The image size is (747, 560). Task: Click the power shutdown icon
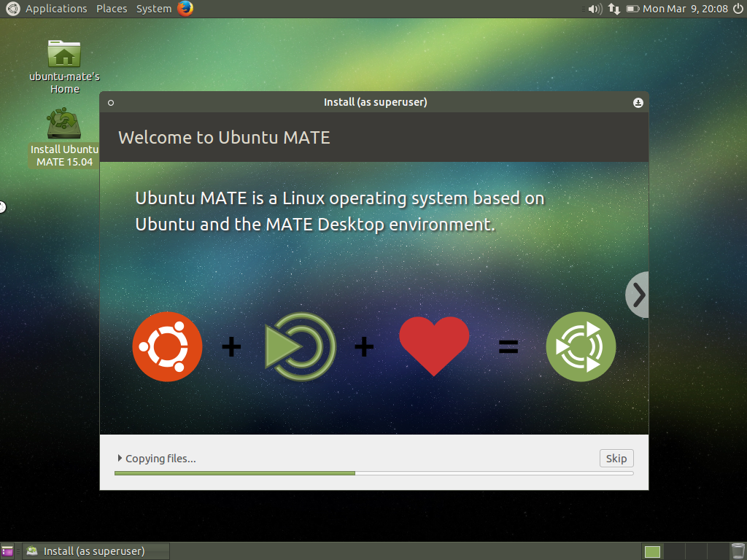[x=738, y=9]
